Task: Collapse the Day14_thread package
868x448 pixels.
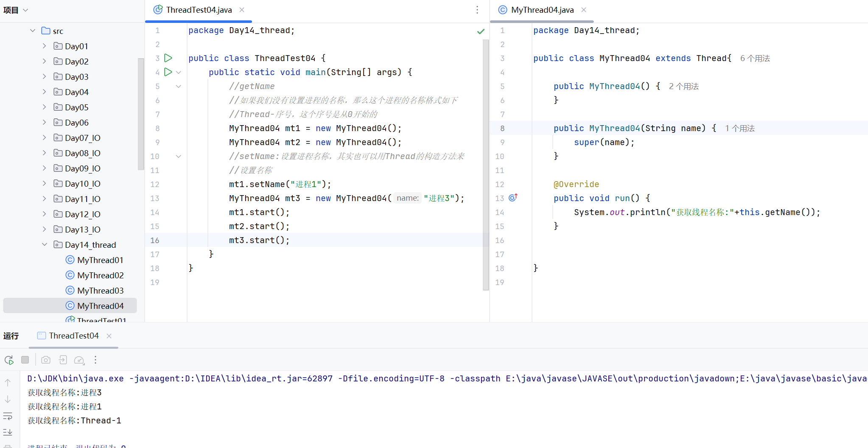Action: (x=45, y=244)
